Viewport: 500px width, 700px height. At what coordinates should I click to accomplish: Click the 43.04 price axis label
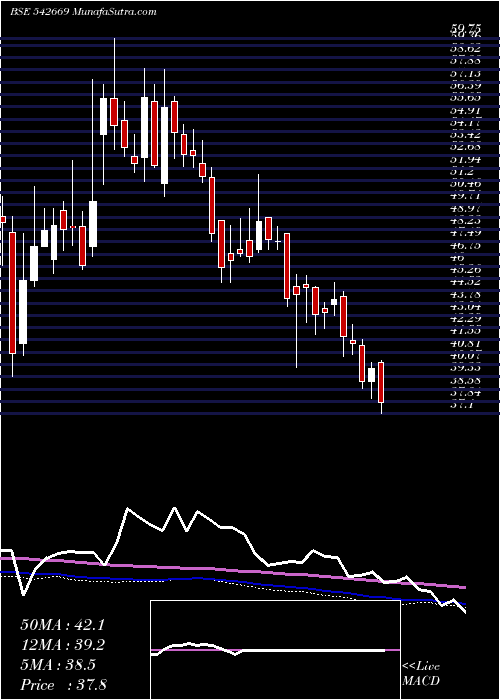(464, 307)
